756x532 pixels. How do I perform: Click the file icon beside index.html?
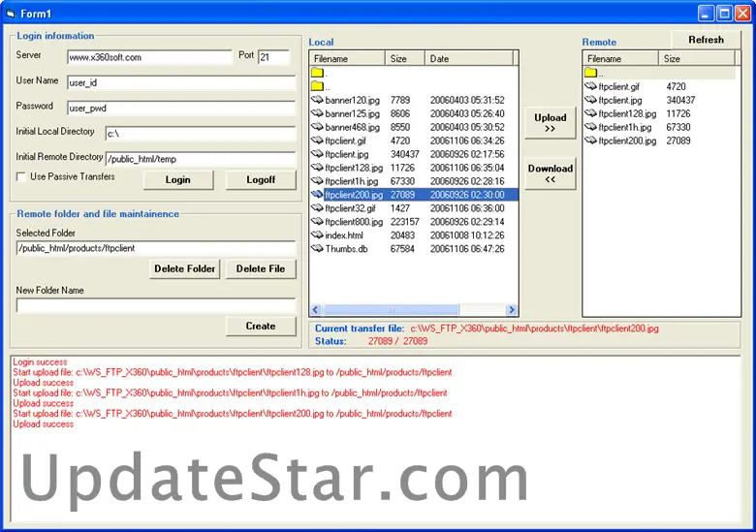[317, 235]
